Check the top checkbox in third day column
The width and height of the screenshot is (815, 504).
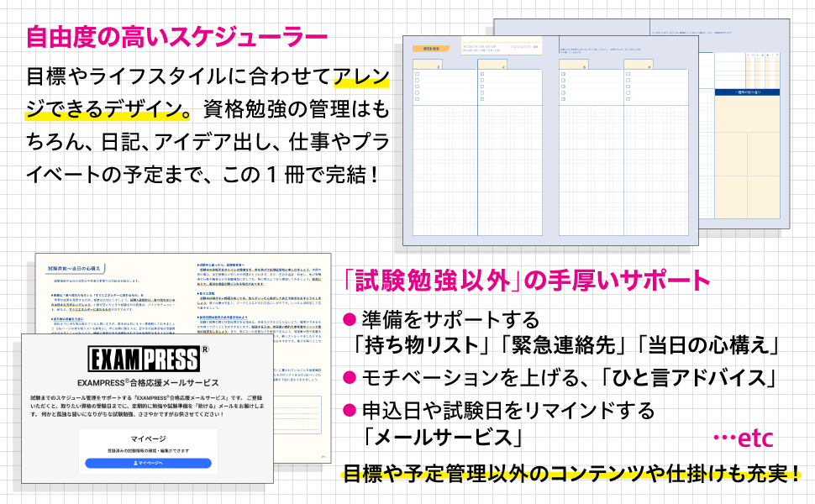(562, 75)
